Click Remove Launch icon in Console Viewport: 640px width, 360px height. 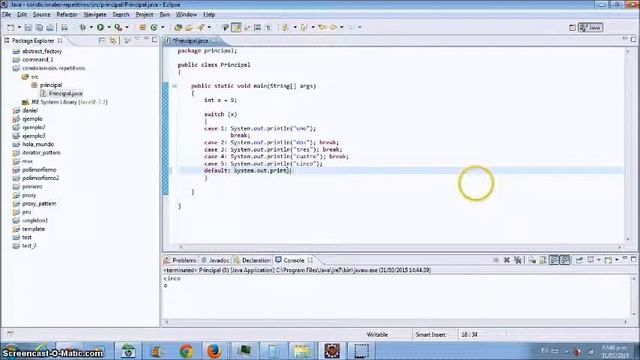[x=507, y=260]
